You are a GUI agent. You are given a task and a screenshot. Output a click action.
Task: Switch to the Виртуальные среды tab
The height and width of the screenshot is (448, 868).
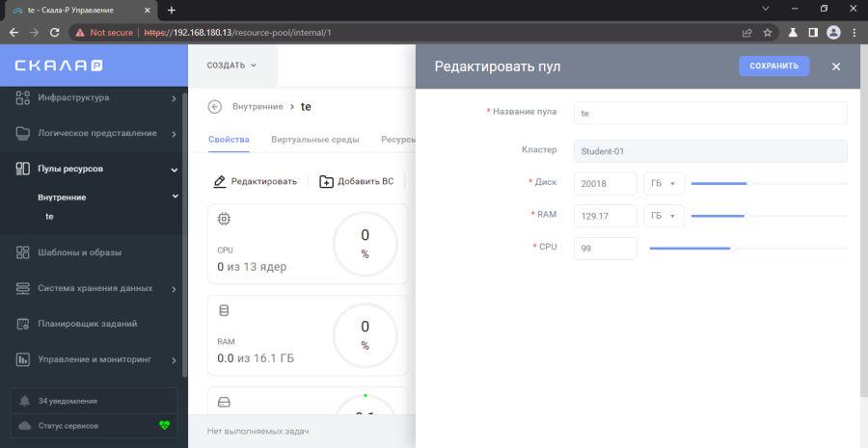315,140
